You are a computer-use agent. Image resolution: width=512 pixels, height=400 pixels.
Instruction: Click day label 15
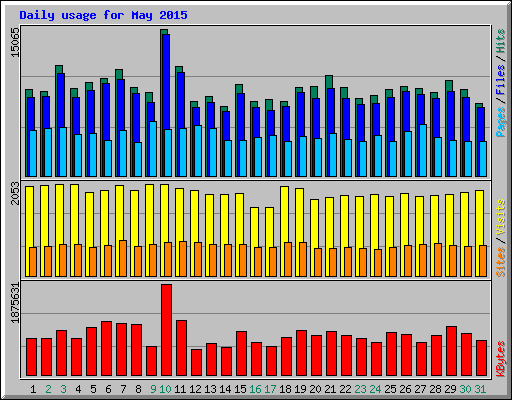pyautogui.click(x=240, y=389)
